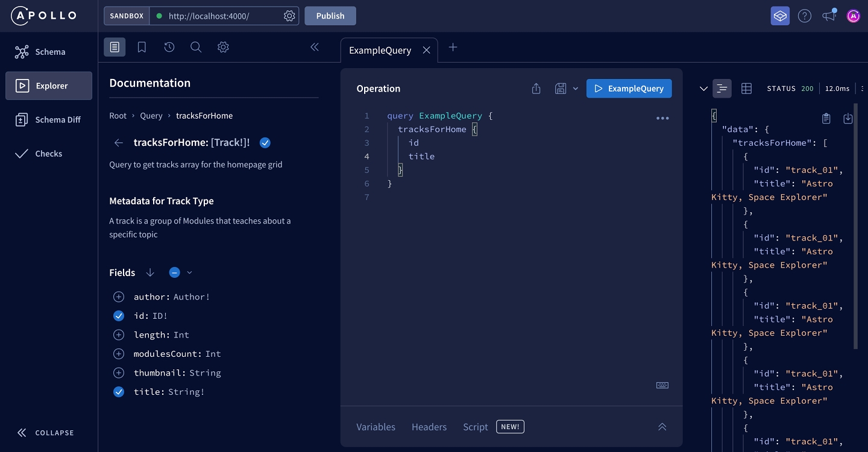This screenshot has width=868, height=452.
Task: Click the search magnifier icon
Action: pyautogui.click(x=196, y=47)
